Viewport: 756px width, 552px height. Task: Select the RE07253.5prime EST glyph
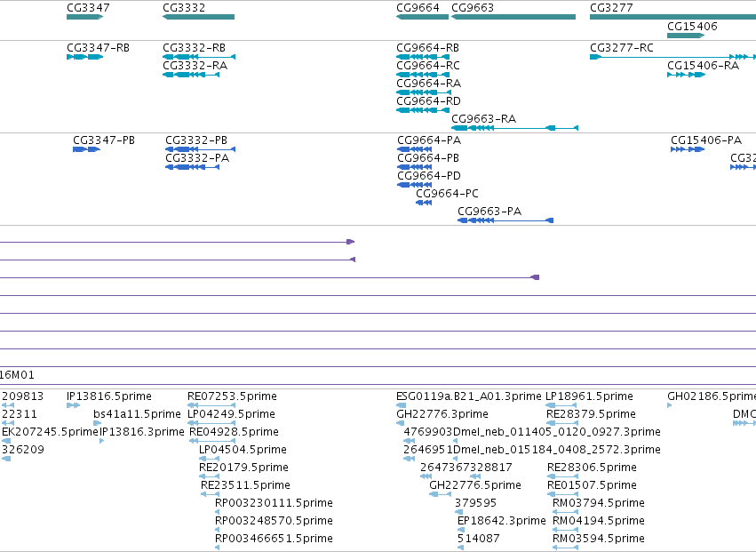point(211,405)
